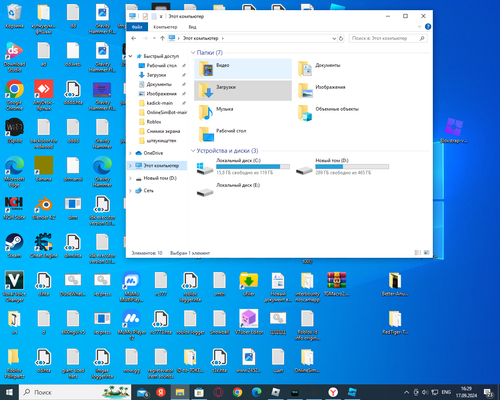The height and width of the screenshot is (400, 500).
Task: Expand Новый том (D:) node in sidebar
Action: 130,178
